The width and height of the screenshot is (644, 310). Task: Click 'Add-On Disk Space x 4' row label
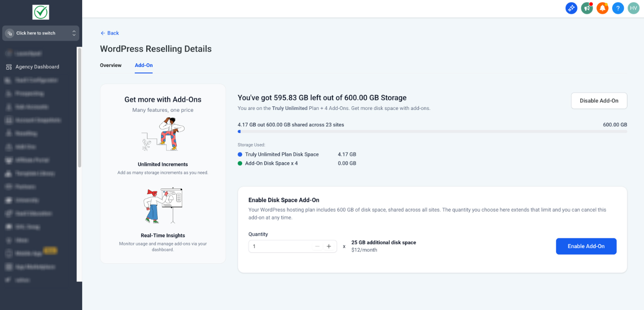[271, 163]
